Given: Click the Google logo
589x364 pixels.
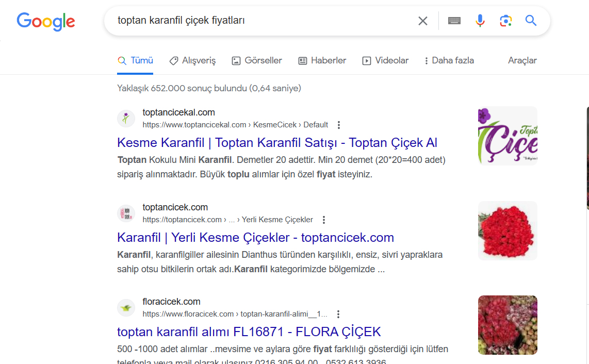Looking at the screenshot, I should (x=46, y=22).
